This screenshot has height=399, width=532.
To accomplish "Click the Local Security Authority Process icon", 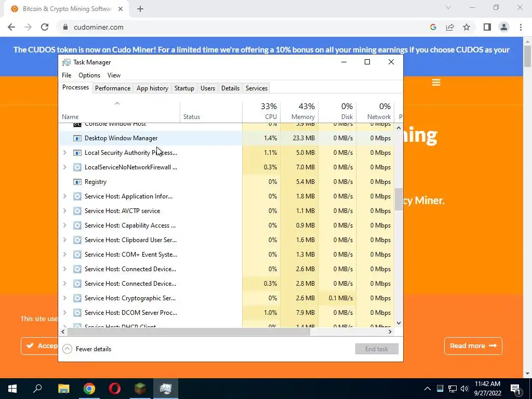I will [x=77, y=153].
